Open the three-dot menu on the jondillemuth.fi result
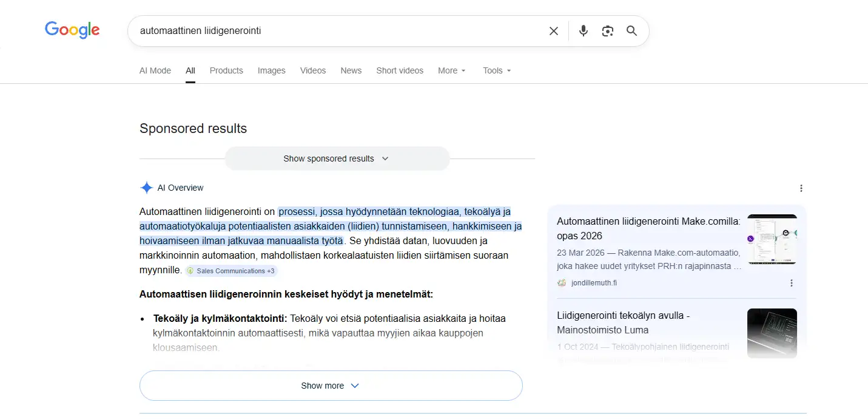868x419 pixels. pyautogui.click(x=791, y=283)
